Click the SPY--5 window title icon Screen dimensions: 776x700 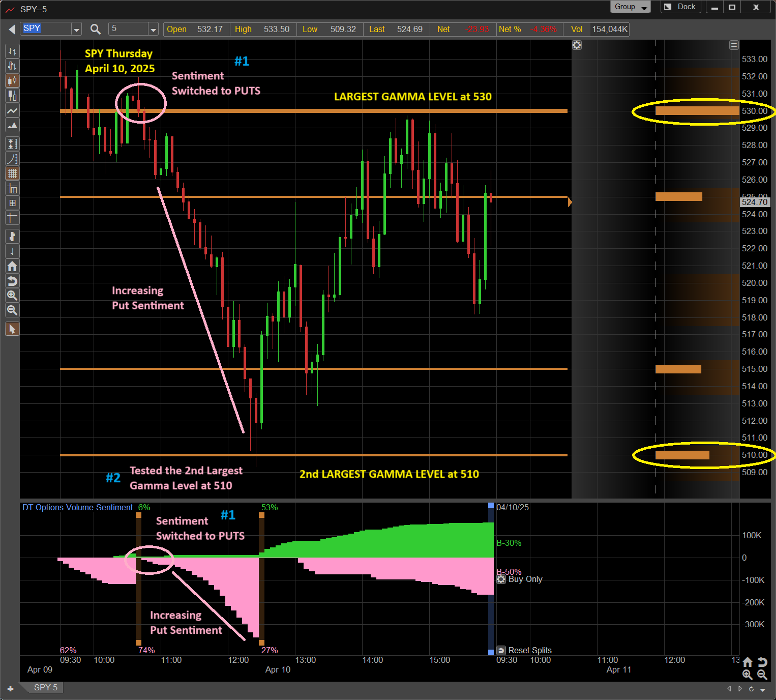[x=10, y=9]
